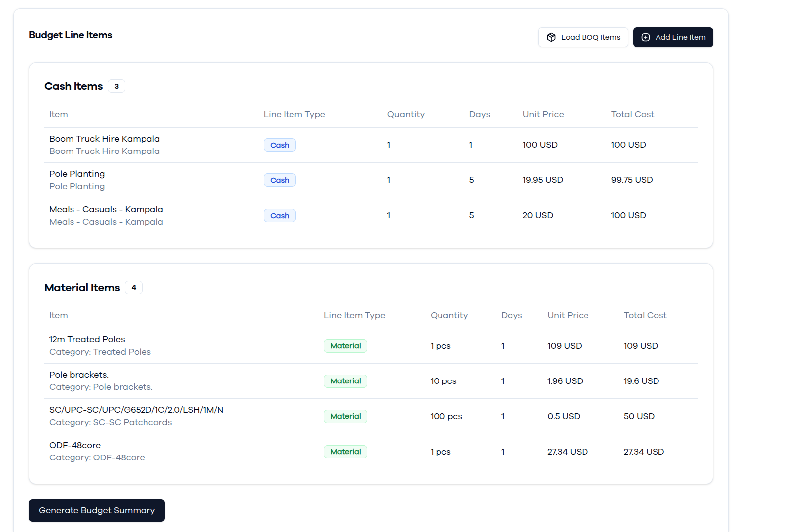Image resolution: width=804 pixels, height=532 pixels.
Task: Click the 109 USD unit price
Action: (x=564, y=346)
